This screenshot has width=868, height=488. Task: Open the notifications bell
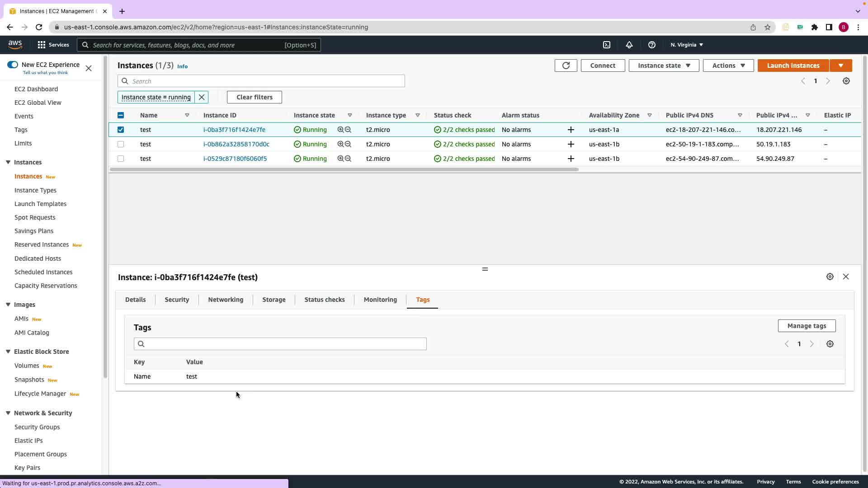[x=629, y=45]
